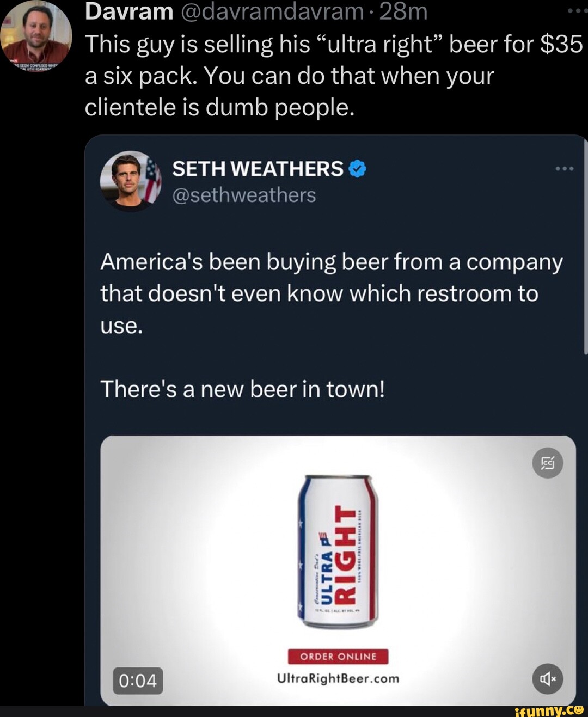
Task: Click the blue verified badge
Action: pos(357,169)
